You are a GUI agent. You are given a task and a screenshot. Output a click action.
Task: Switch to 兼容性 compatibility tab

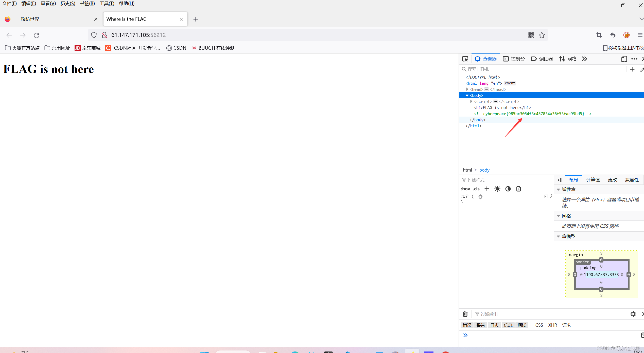pyautogui.click(x=632, y=180)
